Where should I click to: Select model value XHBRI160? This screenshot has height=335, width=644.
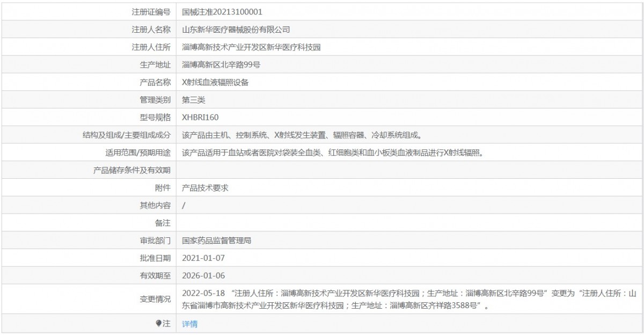[x=200, y=117]
